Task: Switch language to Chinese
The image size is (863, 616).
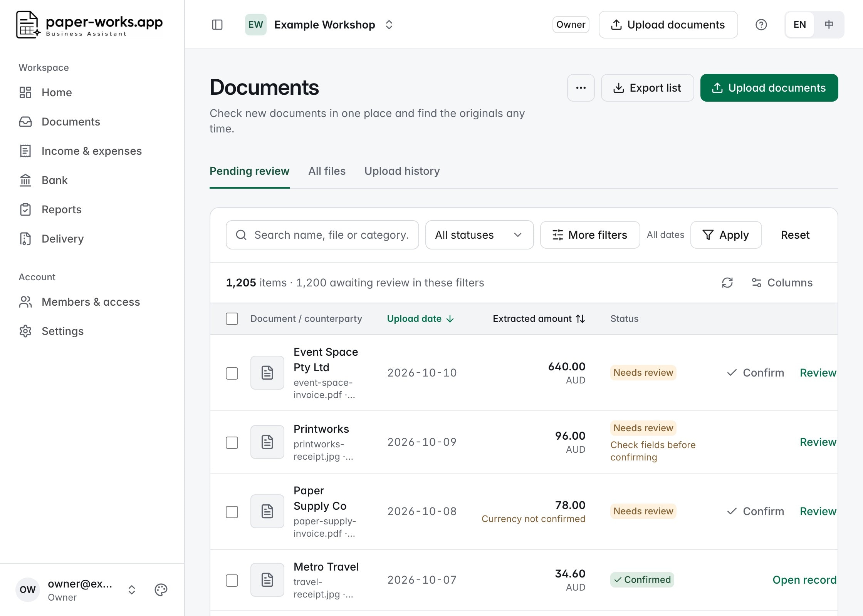Action: [829, 25]
